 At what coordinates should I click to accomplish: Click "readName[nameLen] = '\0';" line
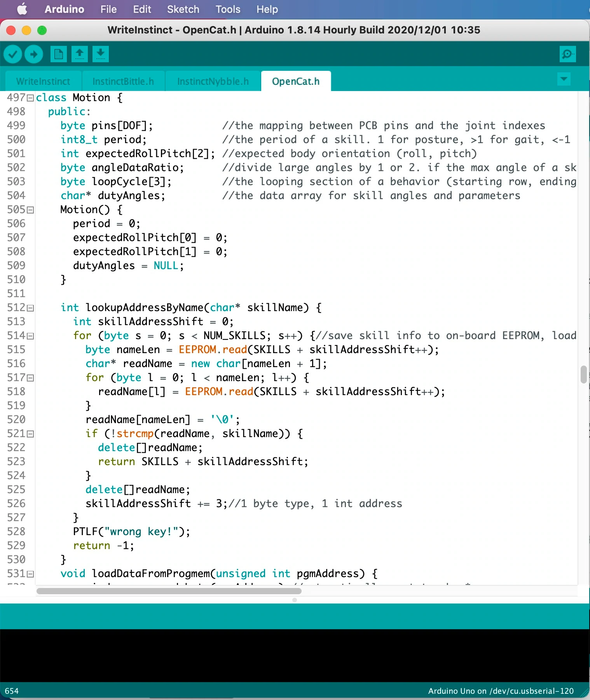[162, 420]
